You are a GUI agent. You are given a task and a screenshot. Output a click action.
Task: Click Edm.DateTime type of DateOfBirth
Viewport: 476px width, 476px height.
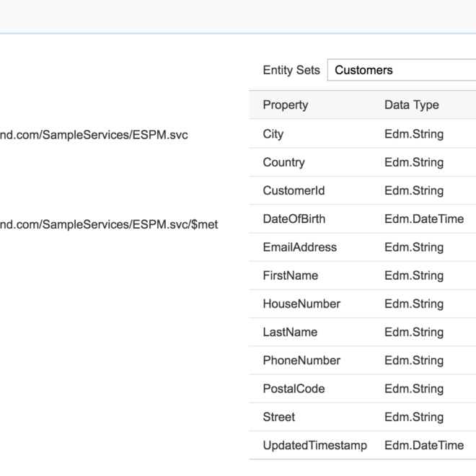[x=424, y=219]
